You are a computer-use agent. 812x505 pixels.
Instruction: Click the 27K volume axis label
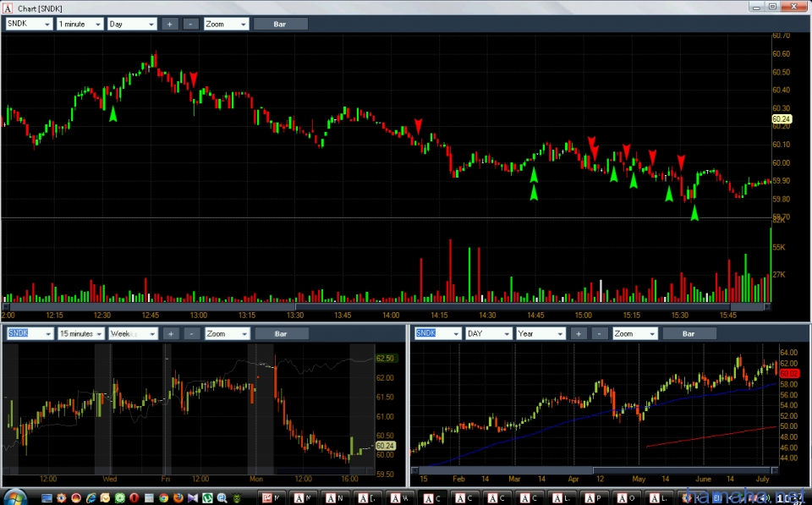coord(779,275)
